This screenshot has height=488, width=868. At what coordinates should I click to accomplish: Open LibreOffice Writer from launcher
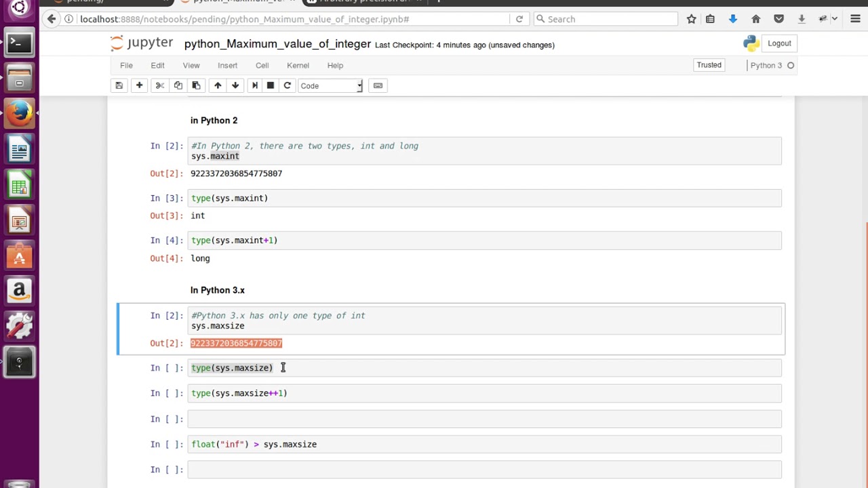[x=19, y=150]
